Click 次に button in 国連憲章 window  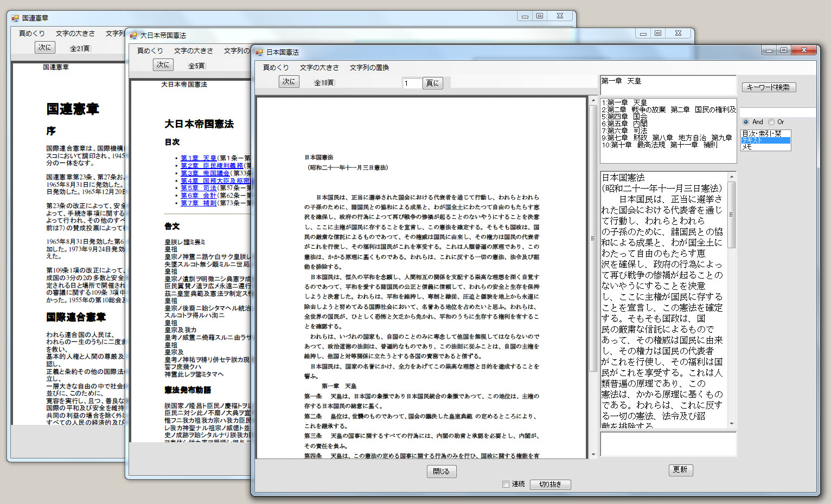(x=44, y=48)
